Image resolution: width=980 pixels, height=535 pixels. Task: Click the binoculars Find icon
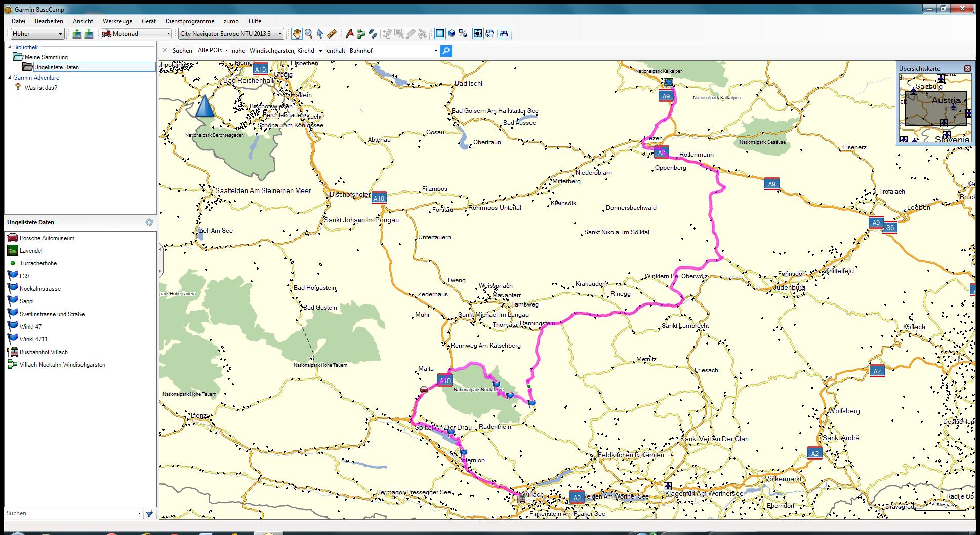point(504,34)
